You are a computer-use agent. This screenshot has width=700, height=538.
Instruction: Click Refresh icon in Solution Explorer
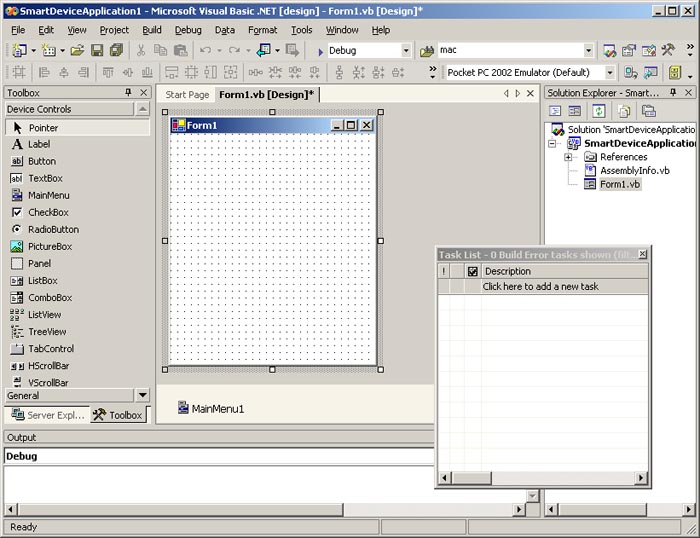coord(599,111)
